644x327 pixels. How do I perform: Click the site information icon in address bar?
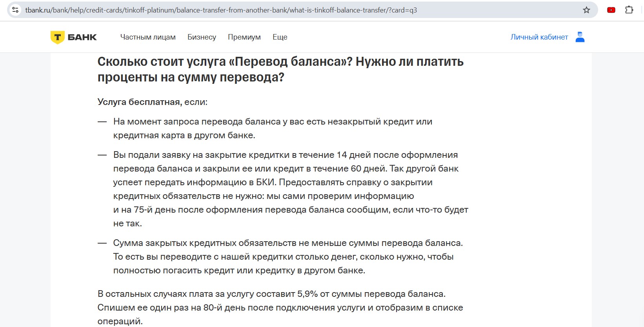tap(15, 10)
